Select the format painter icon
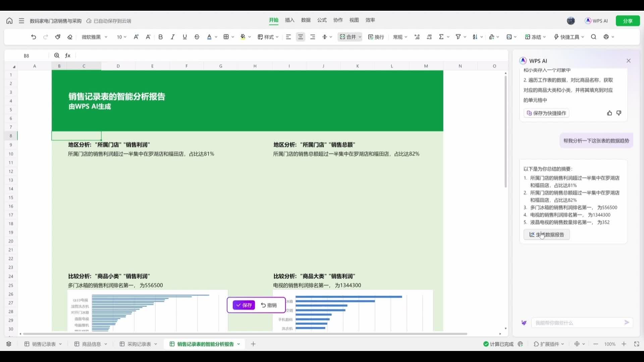644x362 pixels. pyautogui.click(x=58, y=37)
